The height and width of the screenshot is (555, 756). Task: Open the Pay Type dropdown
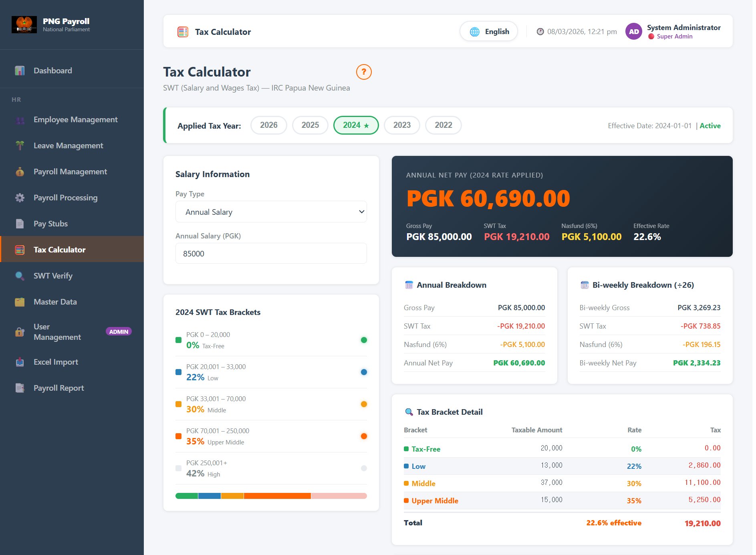coord(271,212)
